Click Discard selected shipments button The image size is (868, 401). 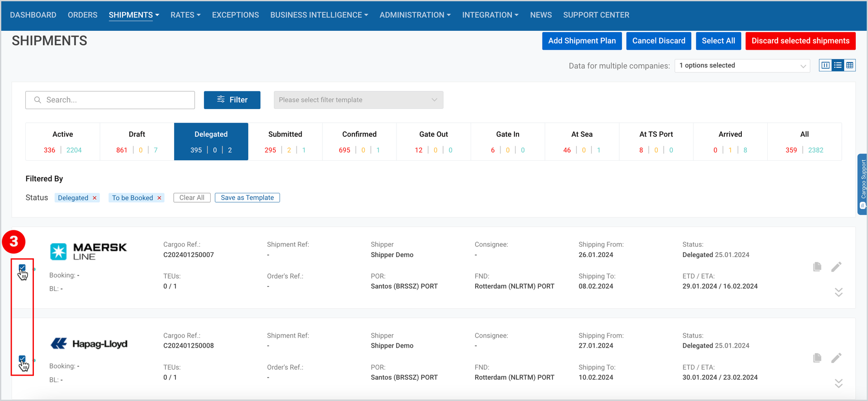point(800,41)
